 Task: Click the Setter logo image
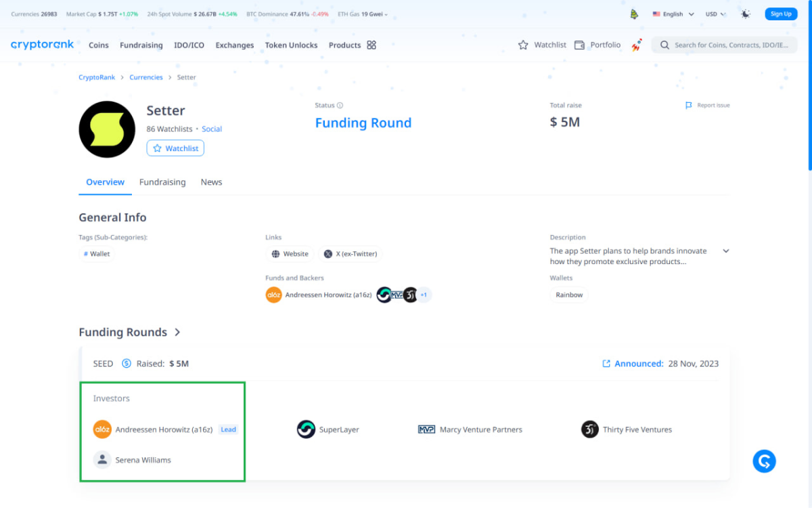(x=107, y=129)
